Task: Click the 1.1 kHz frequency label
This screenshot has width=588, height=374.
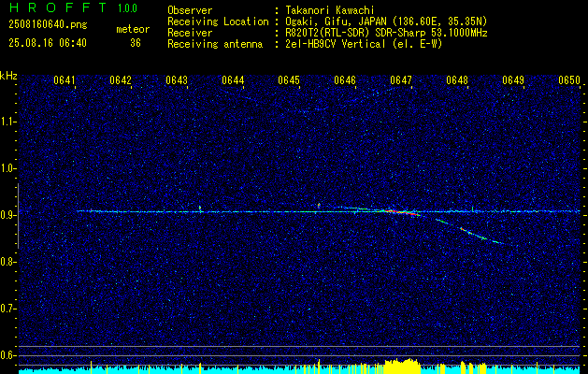Action: 7,122
